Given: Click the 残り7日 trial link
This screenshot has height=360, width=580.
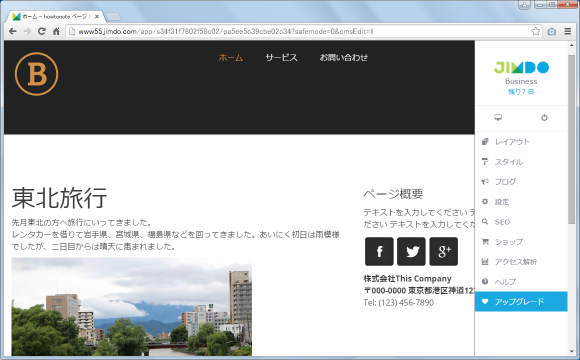Looking at the screenshot, I should [x=521, y=92].
